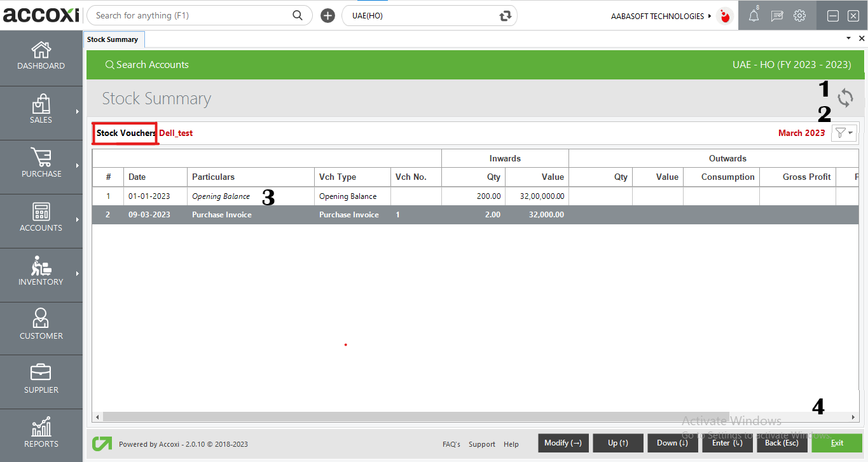Expand the Inventory sidebar menu
Image resolution: width=868 pixels, height=462 pixels.
tap(41, 272)
